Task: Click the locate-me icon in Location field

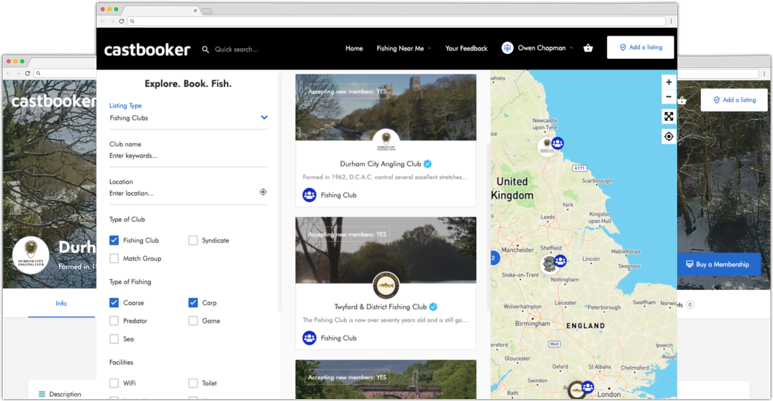Action: point(263,192)
